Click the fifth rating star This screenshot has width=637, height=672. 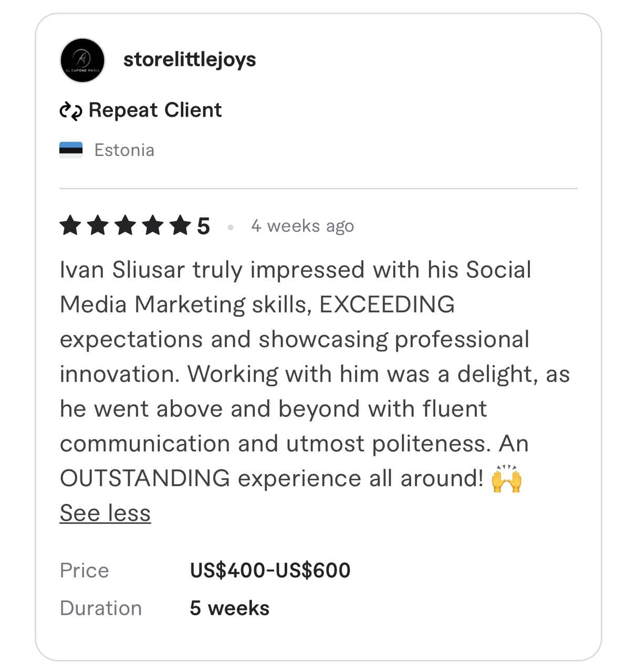coord(180,226)
